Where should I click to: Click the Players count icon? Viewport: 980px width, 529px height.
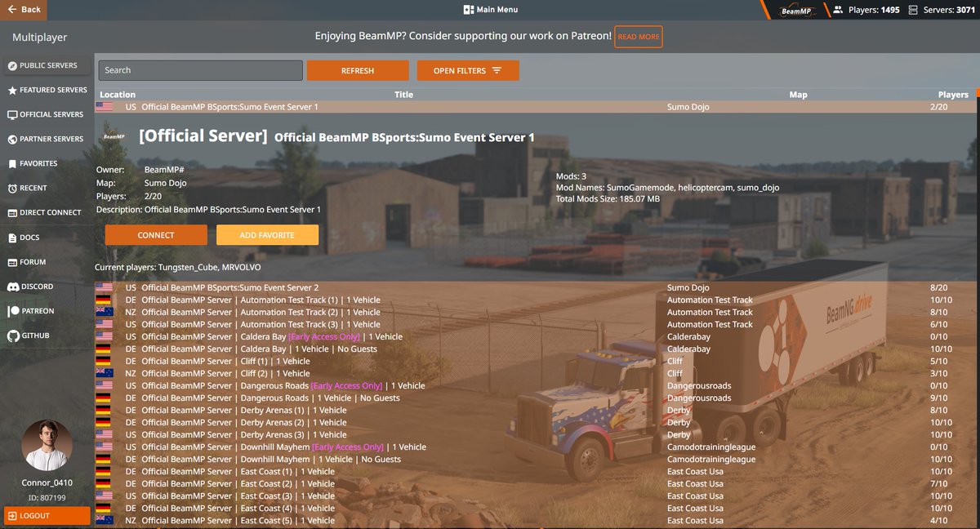pos(838,10)
